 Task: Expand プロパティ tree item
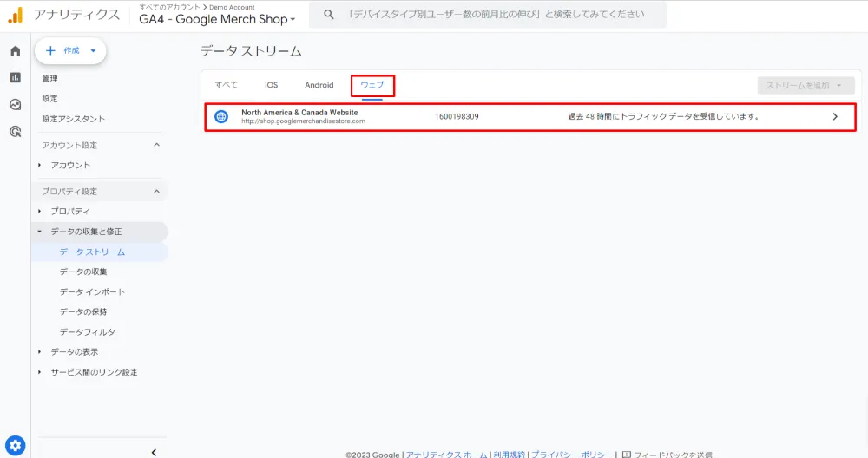point(39,211)
